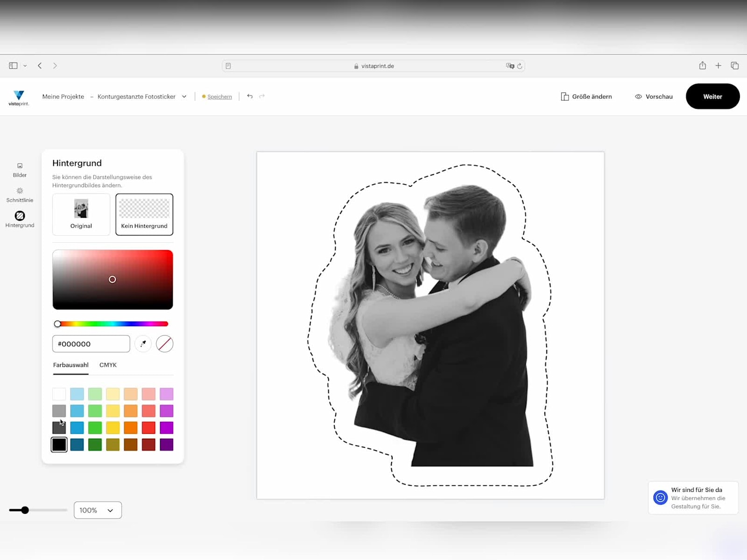This screenshot has height=560, width=747.
Task: Expand the Konturgestanzte Fotosticker dropdown
Action: (184, 97)
